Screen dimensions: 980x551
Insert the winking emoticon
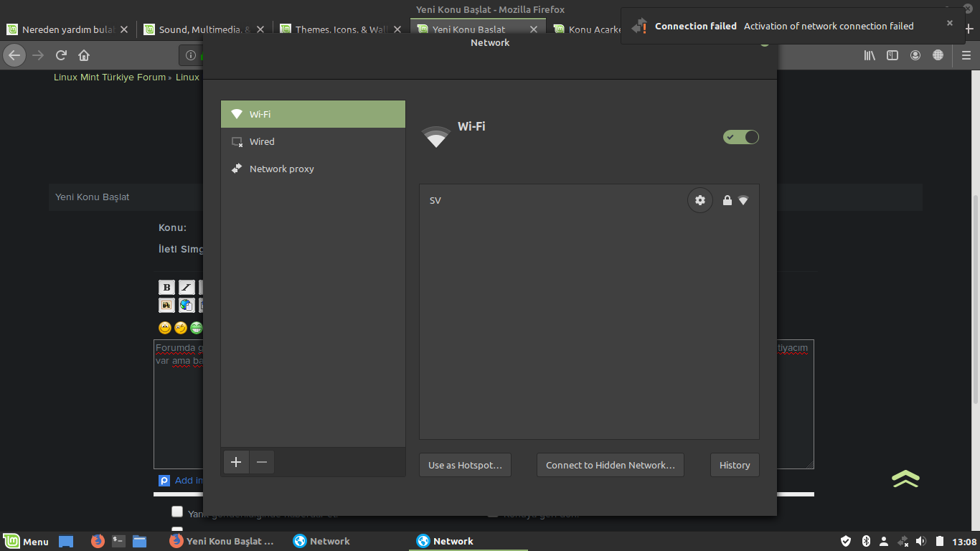[x=181, y=328]
